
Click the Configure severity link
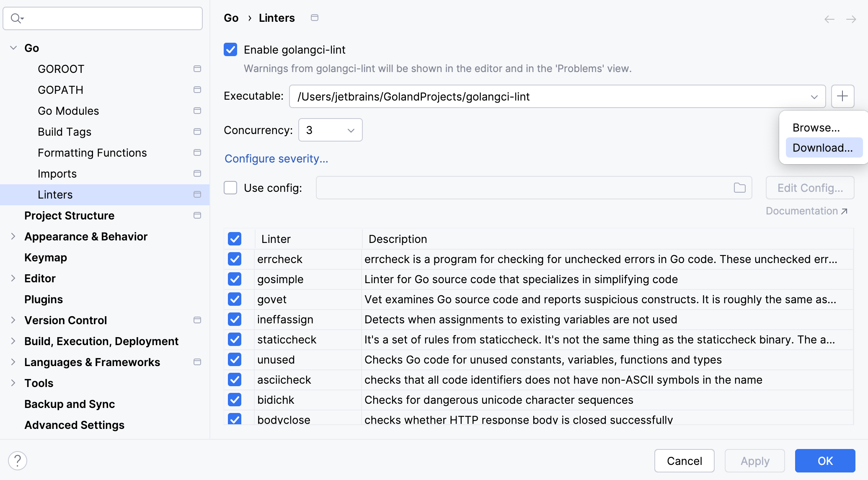pyautogui.click(x=276, y=158)
